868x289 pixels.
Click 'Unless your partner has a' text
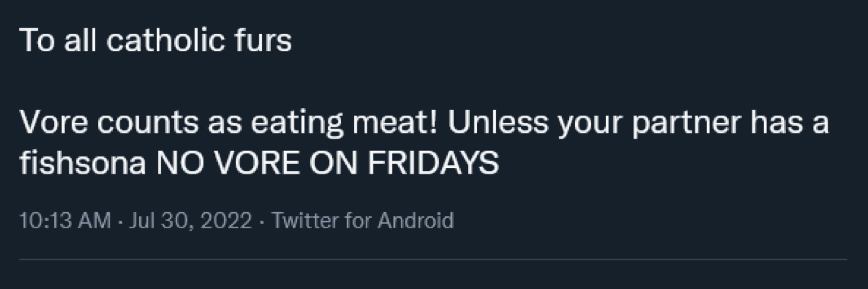[x=638, y=123]
